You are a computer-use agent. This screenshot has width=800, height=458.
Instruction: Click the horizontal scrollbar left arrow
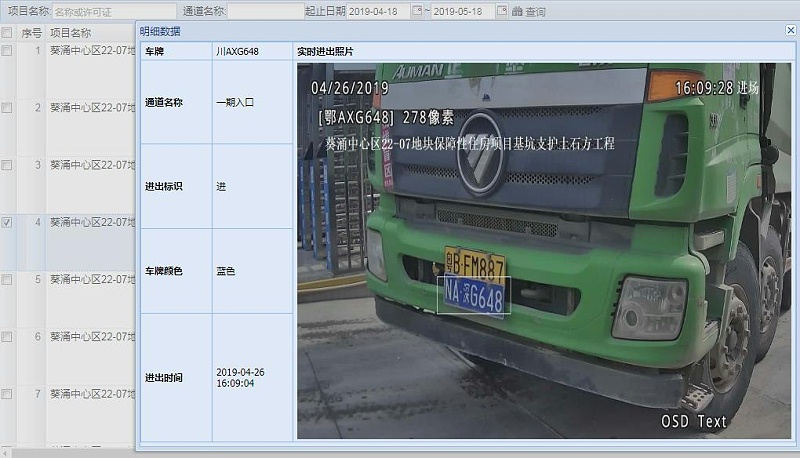click(5, 453)
